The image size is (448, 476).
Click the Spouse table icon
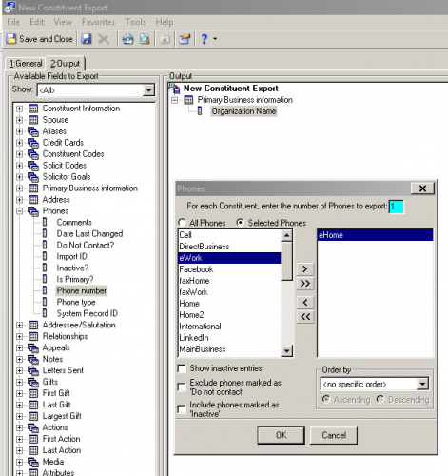pos(33,120)
